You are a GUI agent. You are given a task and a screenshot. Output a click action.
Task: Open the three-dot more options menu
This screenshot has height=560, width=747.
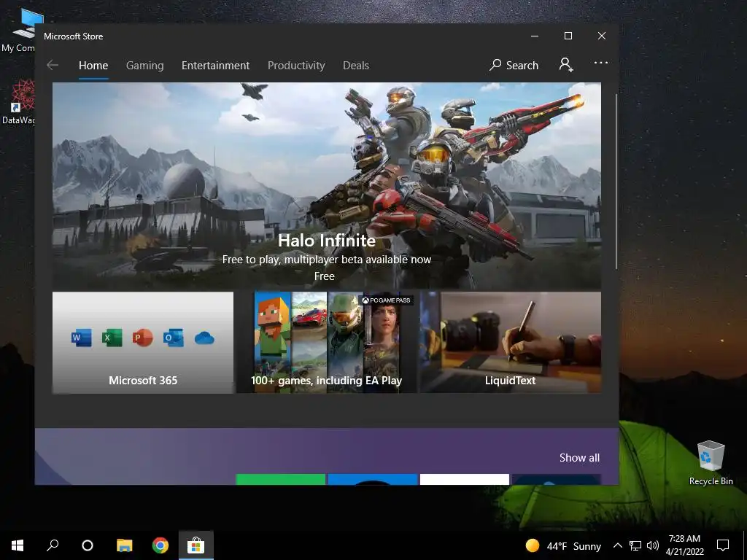[601, 63]
